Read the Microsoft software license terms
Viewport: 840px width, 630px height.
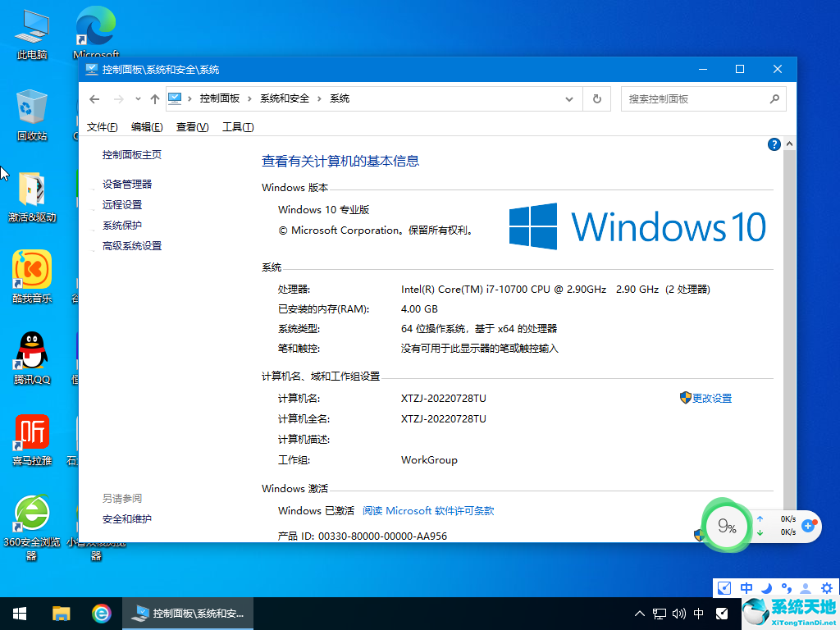tap(428, 510)
